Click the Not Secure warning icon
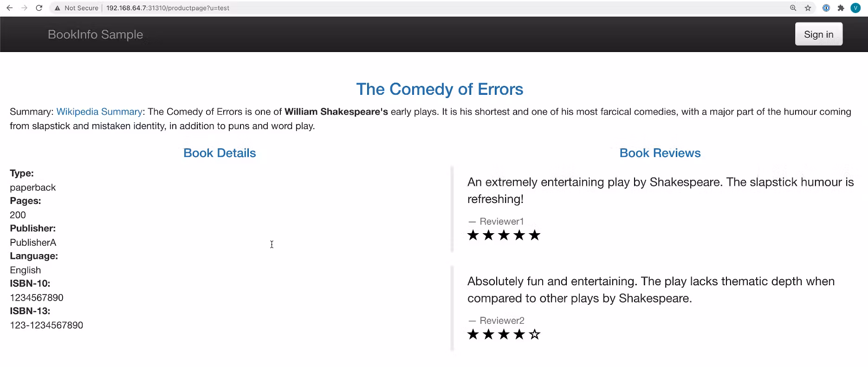This screenshot has width=868, height=367. click(x=58, y=8)
